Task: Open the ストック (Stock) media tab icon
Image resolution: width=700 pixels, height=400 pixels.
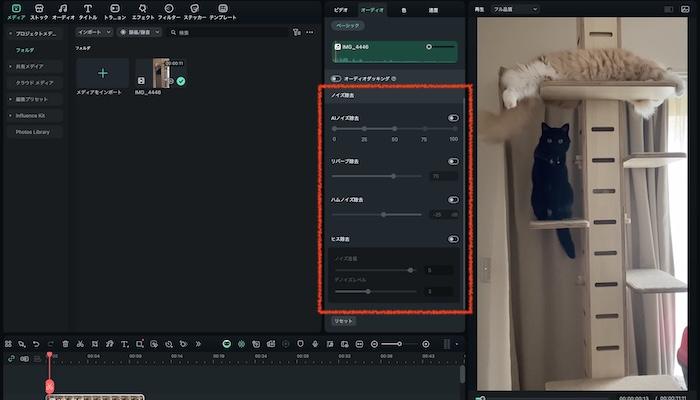Action: point(39,8)
